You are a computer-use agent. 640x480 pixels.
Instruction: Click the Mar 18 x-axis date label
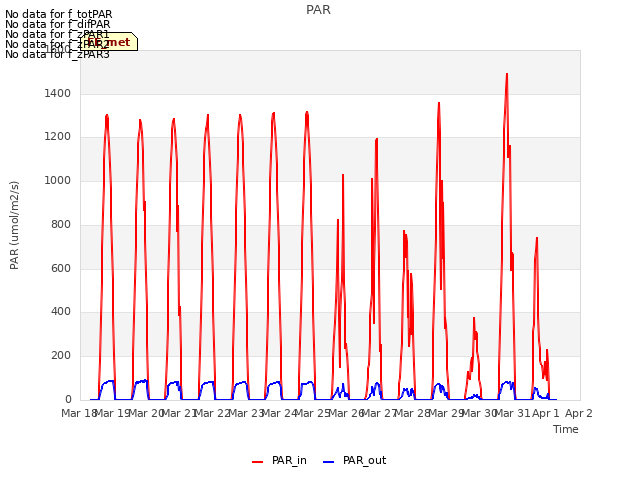[79, 413]
